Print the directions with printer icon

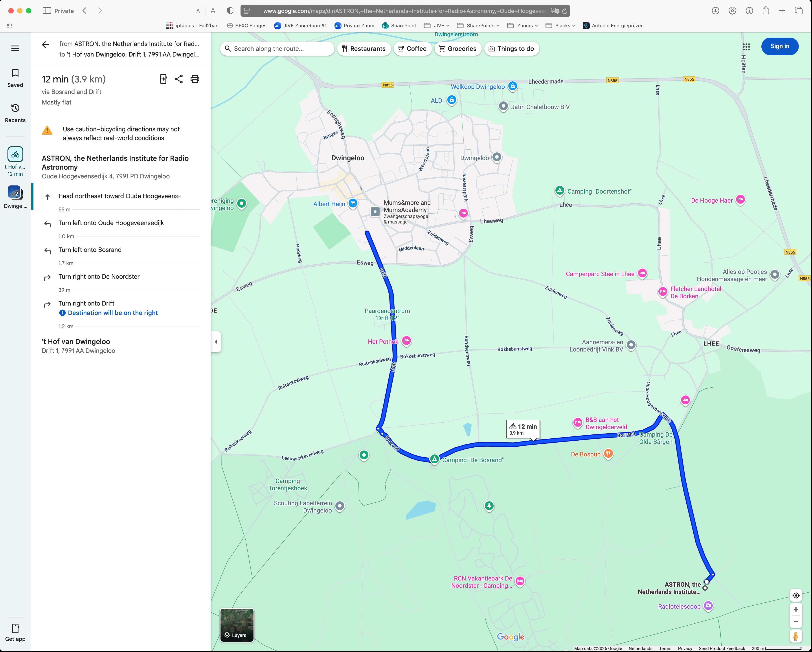[x=195, y=79]
